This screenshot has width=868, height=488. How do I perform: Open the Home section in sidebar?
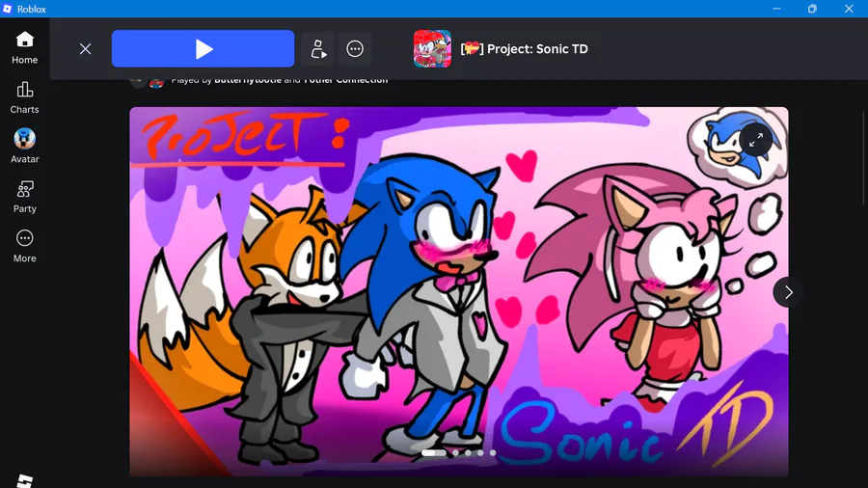click(x=24, y=48)
